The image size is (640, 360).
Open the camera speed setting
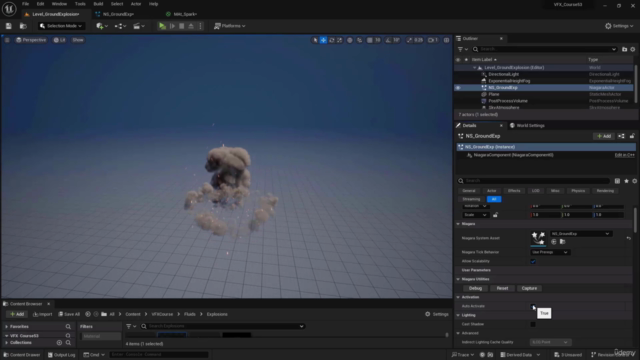tap(433, 40)
